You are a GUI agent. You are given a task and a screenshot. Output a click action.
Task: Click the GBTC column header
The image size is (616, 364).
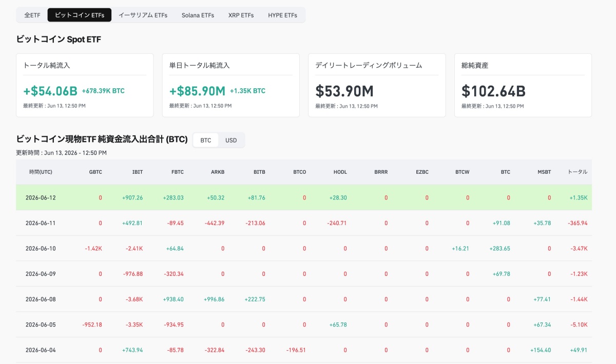pos(95,172)
